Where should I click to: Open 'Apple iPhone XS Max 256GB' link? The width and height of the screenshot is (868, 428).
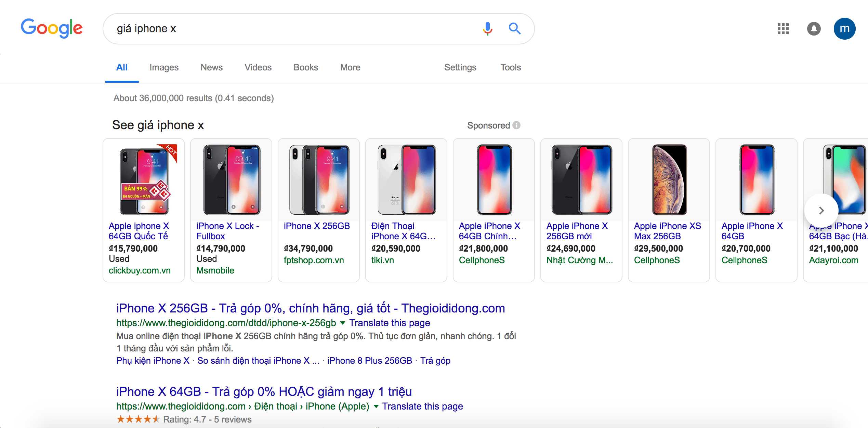(667, 231)
